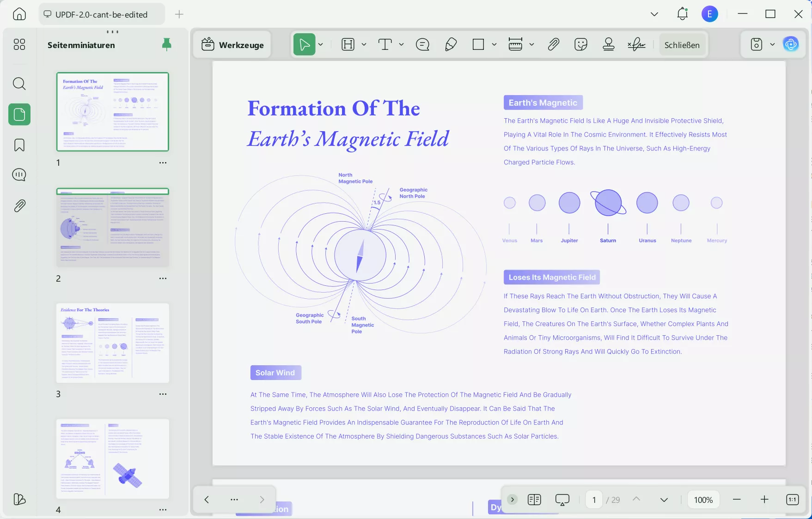Select the text comment tool
Viewport: 812px width, 519px height.
click(x=385, y=44)
